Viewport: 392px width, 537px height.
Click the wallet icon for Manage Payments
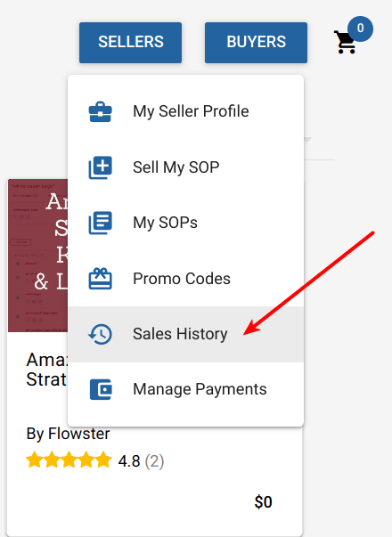pos(101,389)
